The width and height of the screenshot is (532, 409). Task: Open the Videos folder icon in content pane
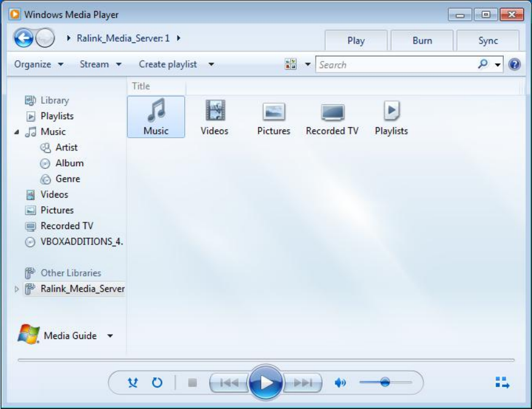pos(215,117)
